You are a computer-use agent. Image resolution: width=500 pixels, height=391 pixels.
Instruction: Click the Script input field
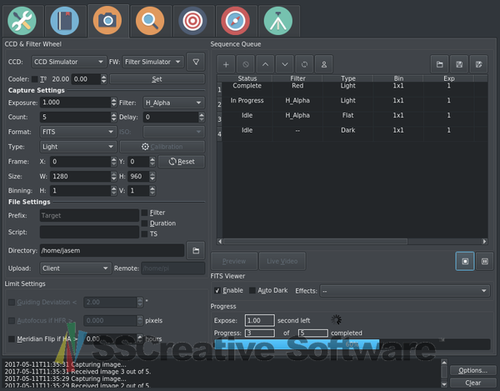pos(89,232)
